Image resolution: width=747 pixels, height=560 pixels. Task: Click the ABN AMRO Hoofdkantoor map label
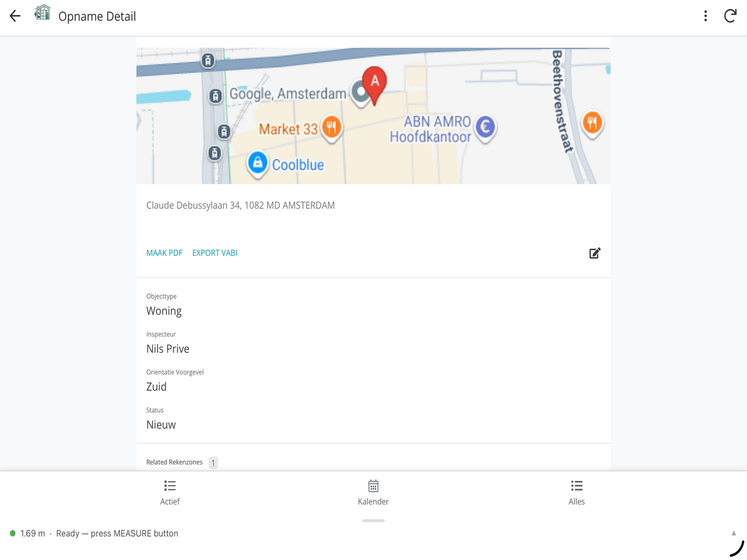[x=431, y=129]
